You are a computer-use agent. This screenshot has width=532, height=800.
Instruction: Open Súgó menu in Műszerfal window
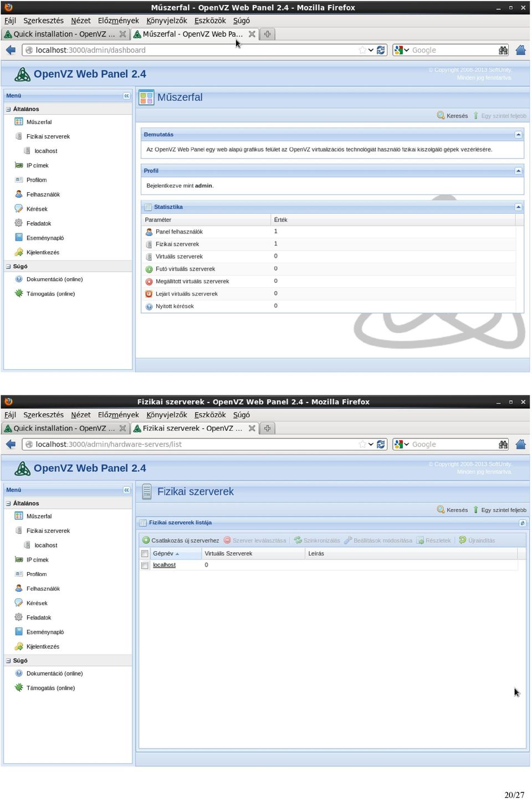click(242, 21)
